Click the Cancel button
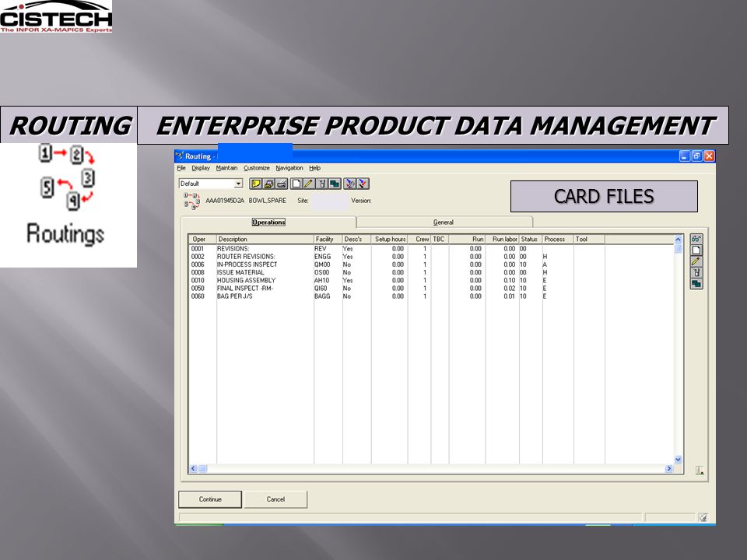The height and width of the screenshot is (560, 747). (x=275, y=499)
